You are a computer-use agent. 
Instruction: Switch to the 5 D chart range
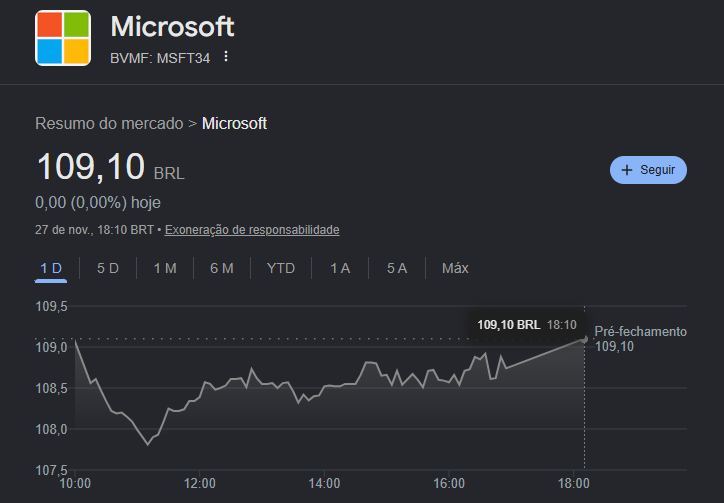pos(108,268)
